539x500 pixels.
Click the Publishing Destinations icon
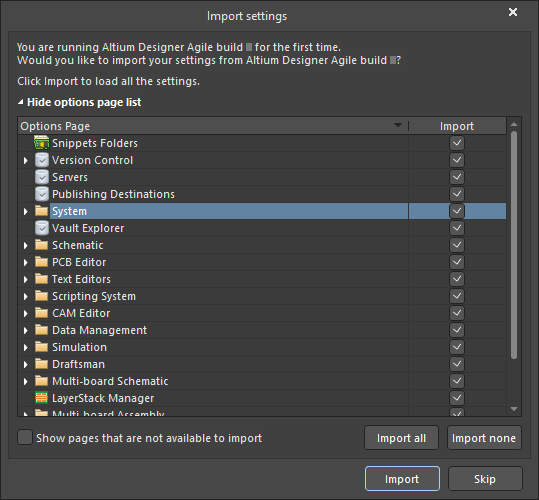pyautogui.click(x=42, y=194)
